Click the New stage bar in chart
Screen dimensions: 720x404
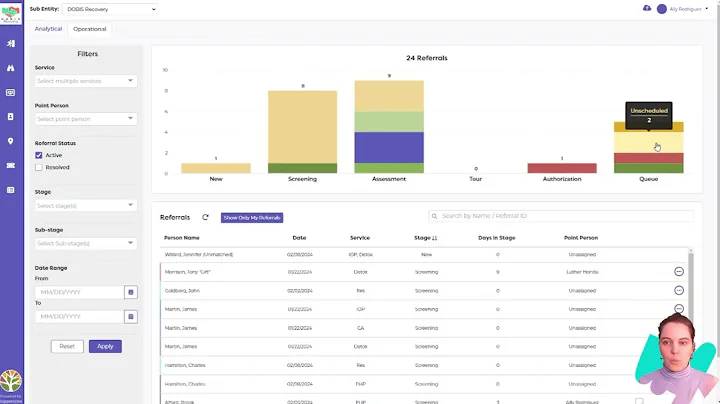point(216,168)
